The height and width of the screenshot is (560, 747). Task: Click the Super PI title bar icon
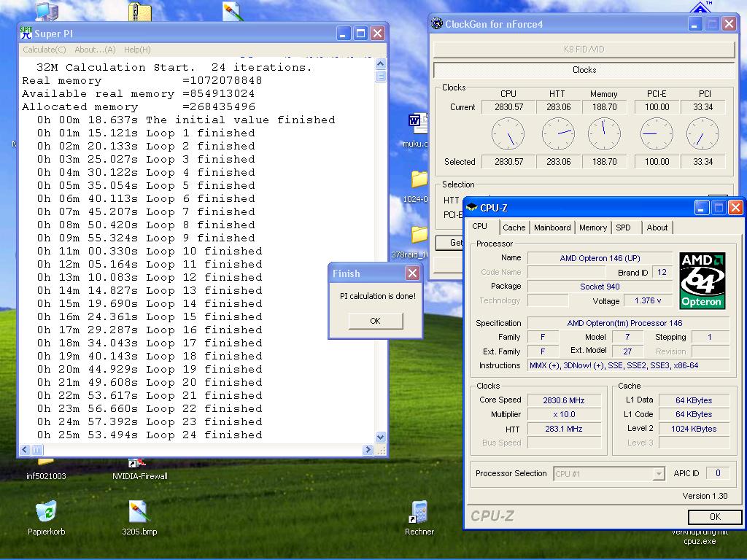(x=27, y=33)
